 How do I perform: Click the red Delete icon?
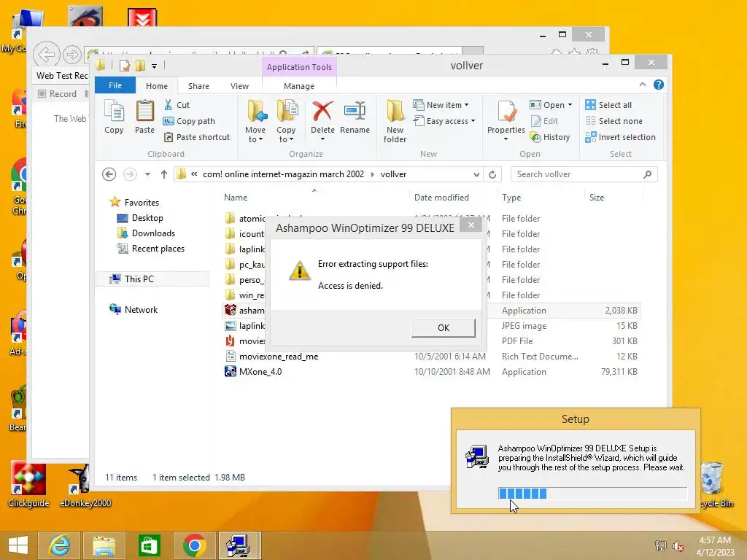[322, 112]
